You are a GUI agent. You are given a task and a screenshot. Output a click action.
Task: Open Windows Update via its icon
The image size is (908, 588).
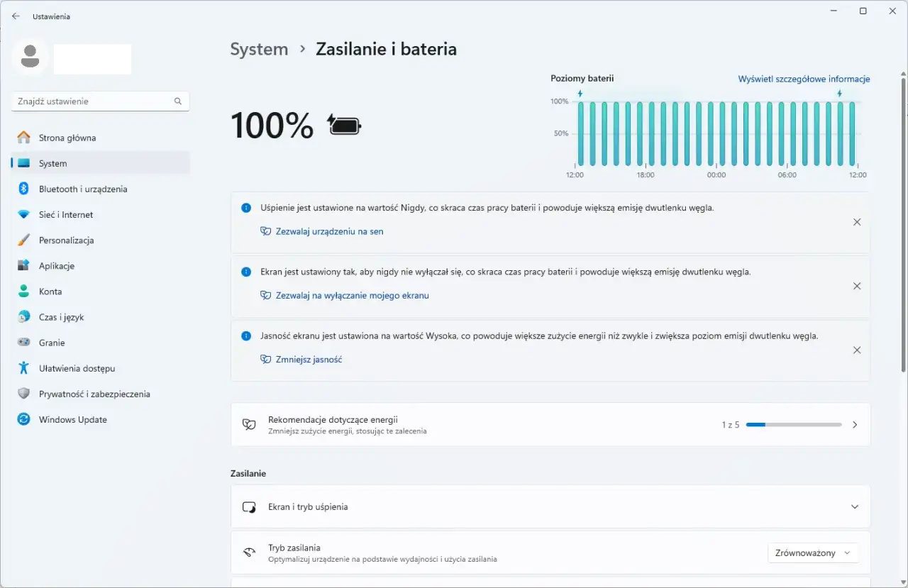23,419
